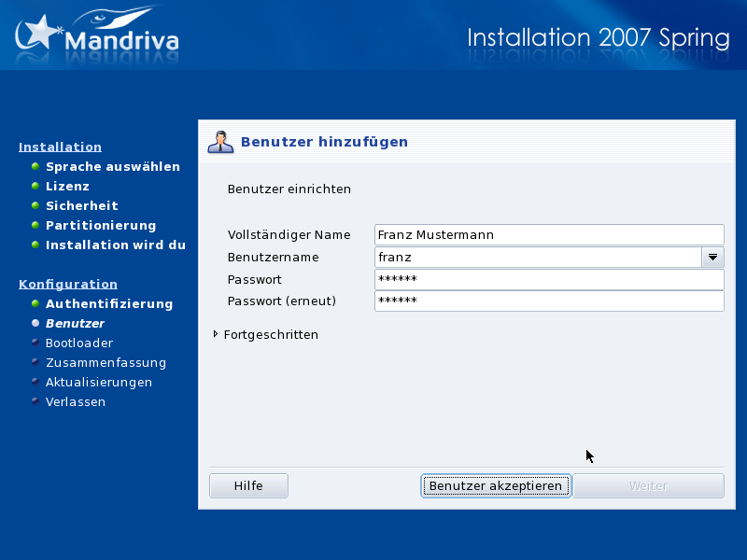Click the green bullet next to Partitionierung
Image resolution: width=747 pixels, height=560 pixels.
[35, 226]
